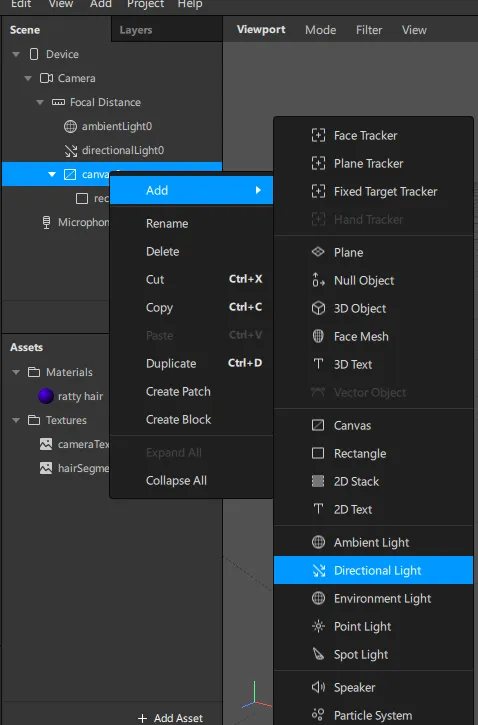Click the Particle System icon
Viewport: 478px width, 725px height.
(318, 715)
